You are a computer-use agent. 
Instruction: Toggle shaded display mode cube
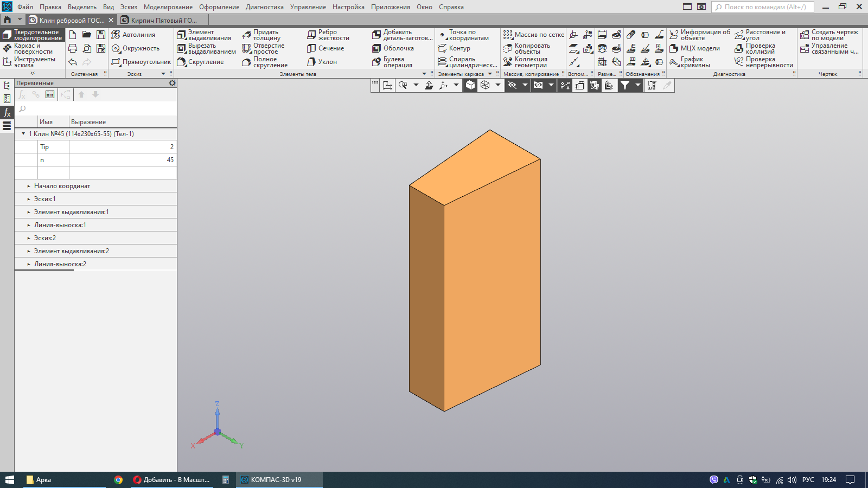click(x=470, y=85)
